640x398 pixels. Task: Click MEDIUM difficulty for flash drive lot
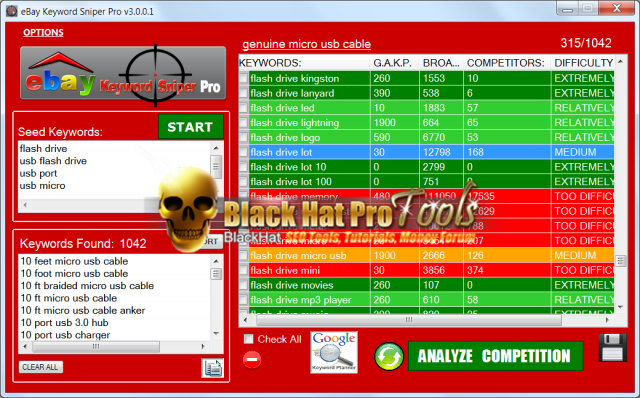click(x=575, y=152)
